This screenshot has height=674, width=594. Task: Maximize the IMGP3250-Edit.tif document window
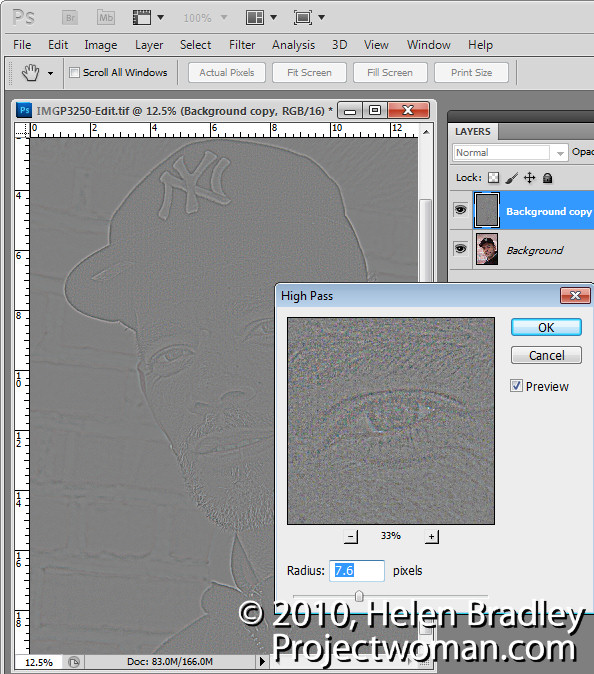click(375, 110)
